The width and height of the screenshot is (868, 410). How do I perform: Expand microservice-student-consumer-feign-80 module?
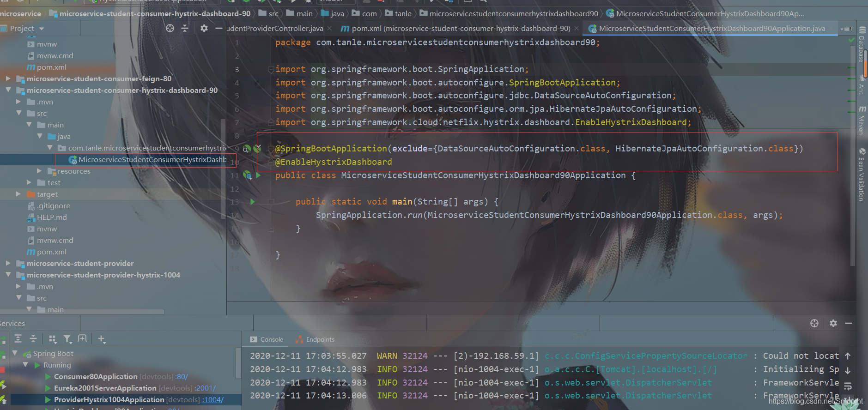(x=8, y=78)
